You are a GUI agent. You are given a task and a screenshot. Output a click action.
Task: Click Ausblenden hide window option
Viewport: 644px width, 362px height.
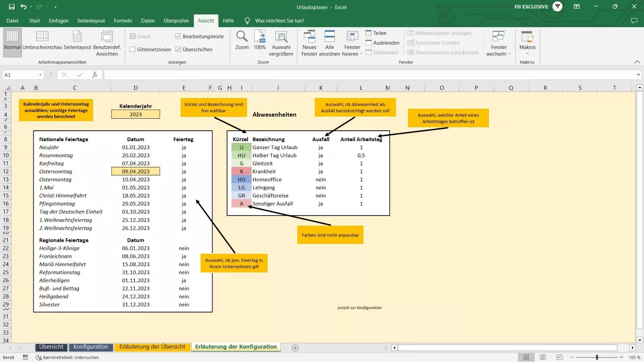(382, 43)
